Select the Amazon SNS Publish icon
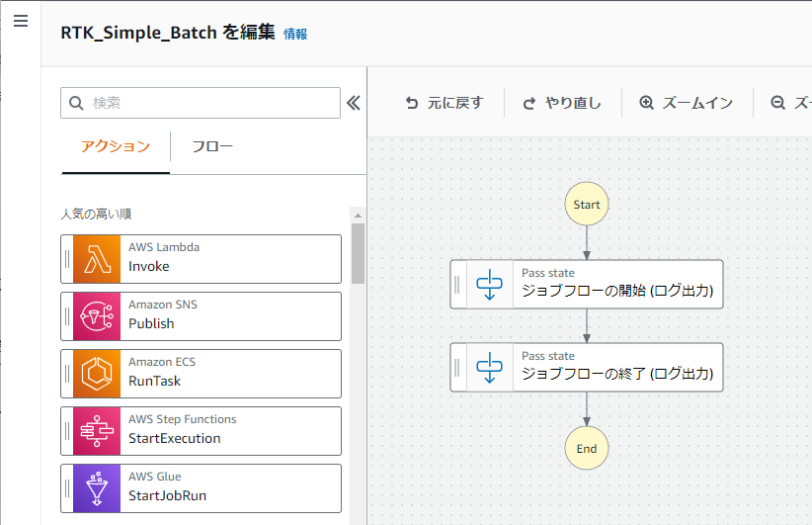Image resolution: width=812 pixels, height=525 pixels. (97, 316)
